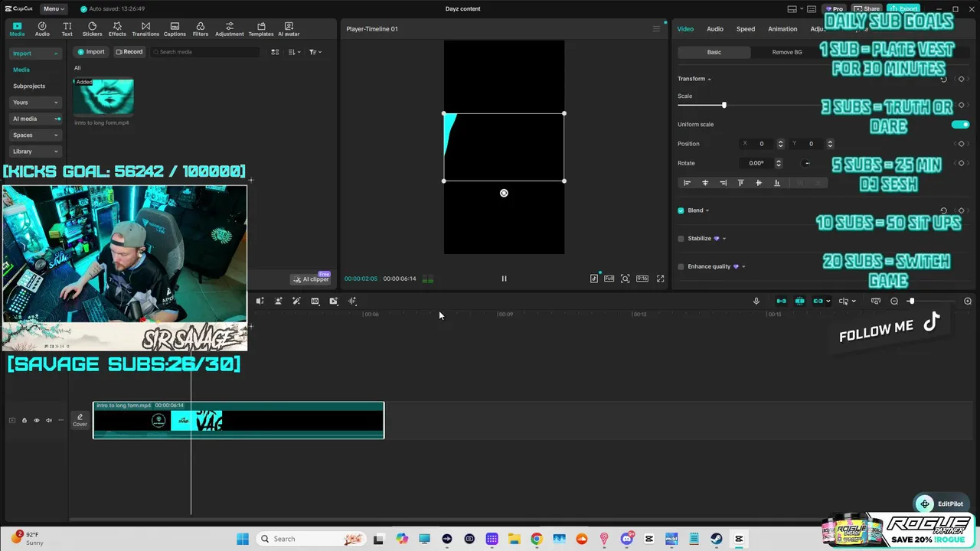
Task: Click the Full quality preview icon
Action: point(609,279)
